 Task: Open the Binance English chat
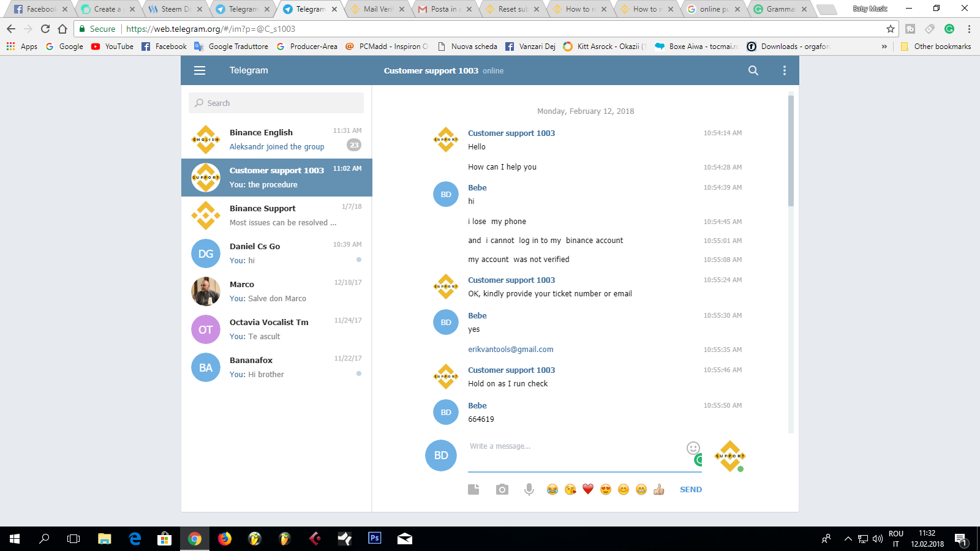point(277,140)
